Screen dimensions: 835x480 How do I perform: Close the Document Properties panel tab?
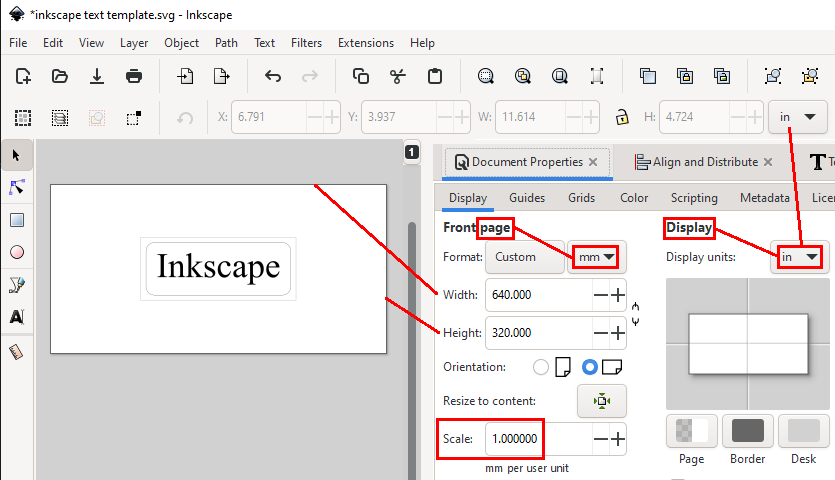click(593, 162)
